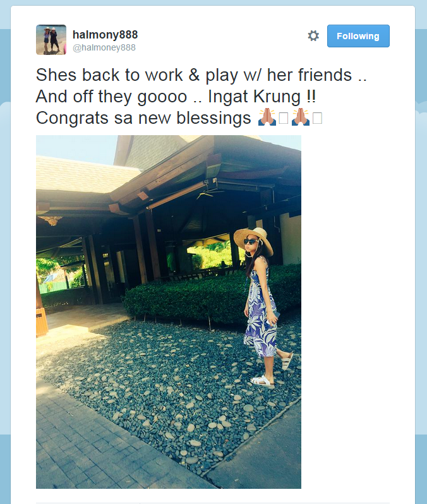Open the @halmoney888 handle link
427x504 pixels.
coord(104,47)
